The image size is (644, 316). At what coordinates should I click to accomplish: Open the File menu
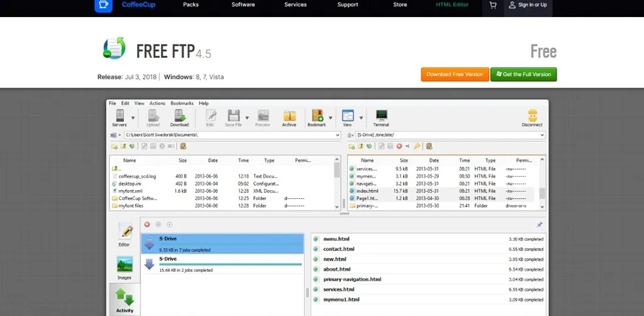click(112, 103)
